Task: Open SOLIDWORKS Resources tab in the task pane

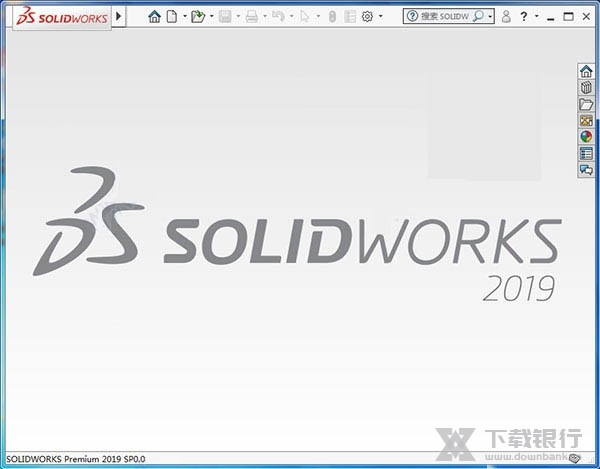Action: (x=586, y=71)
